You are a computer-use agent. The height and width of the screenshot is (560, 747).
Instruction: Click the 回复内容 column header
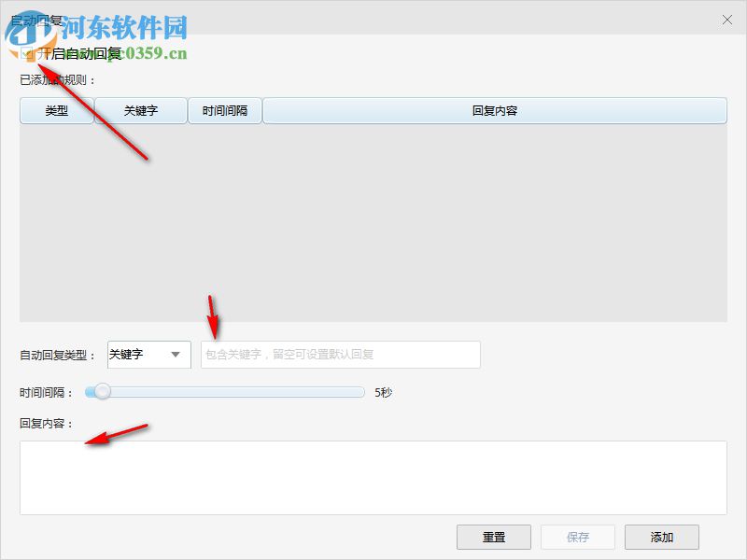click(x=497, y=110)
